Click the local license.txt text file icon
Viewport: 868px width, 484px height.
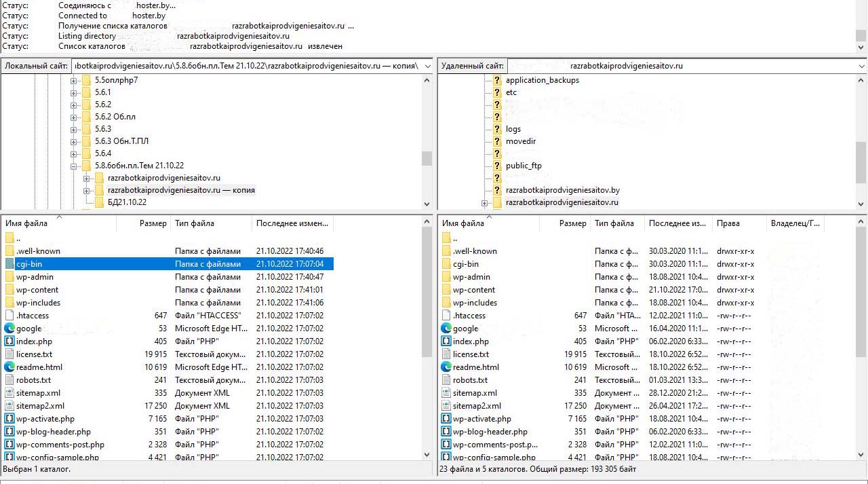click(x=9, y=354)
